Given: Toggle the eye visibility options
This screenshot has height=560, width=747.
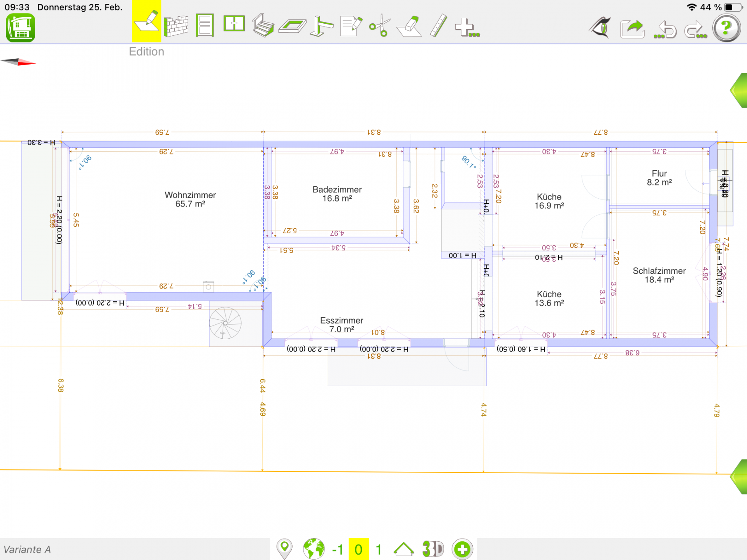Looking at the screenshot, I should [x=600, y=28].
